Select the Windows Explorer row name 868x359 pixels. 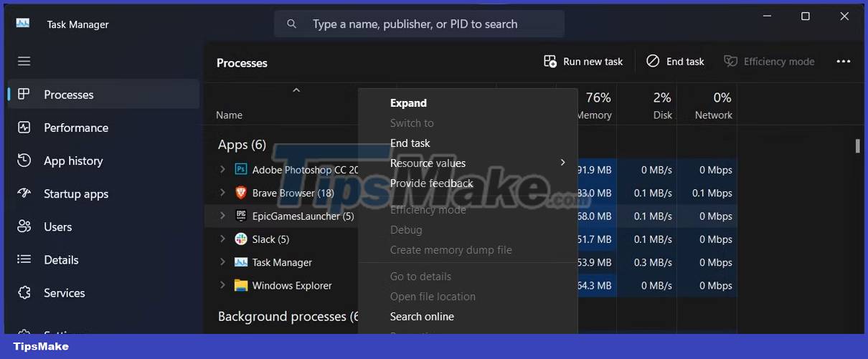coord(292,285)
